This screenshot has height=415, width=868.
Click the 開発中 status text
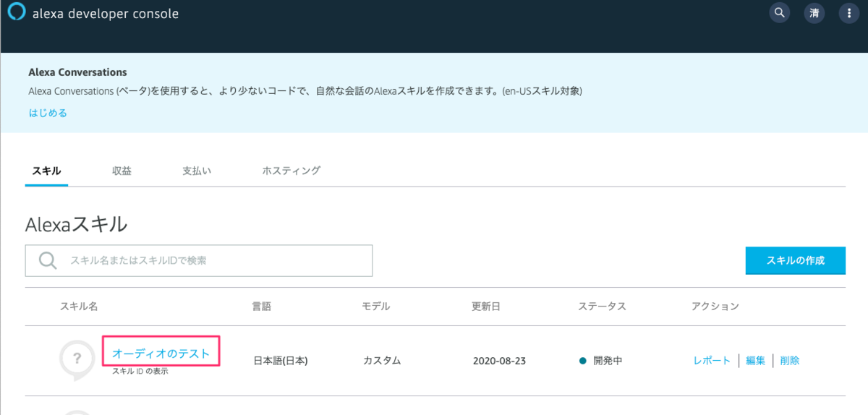(x=608, y=360)
